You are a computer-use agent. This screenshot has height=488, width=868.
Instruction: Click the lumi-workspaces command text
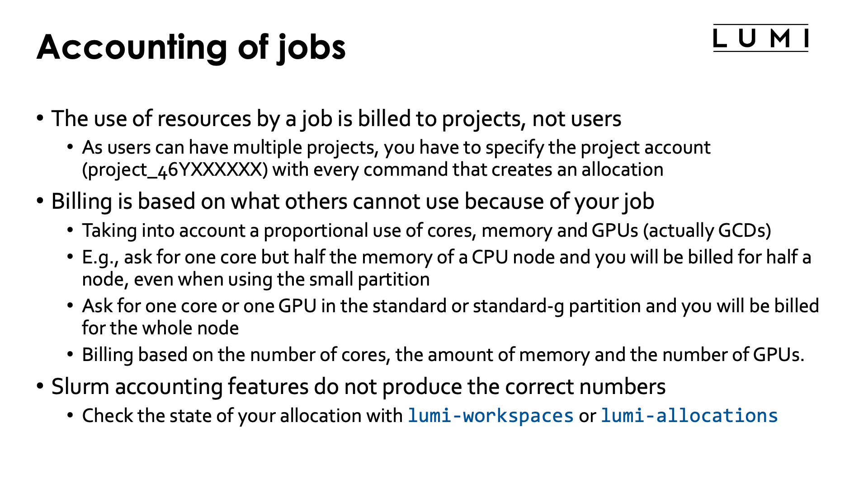pyautogui.click(x=491, y=416)
